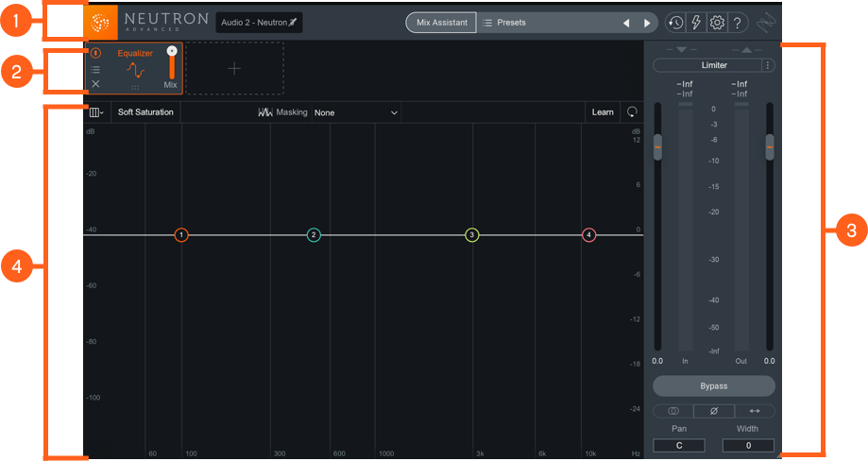Screen dimensions: 868x461
Task: Click the output gain up-triangle marker
Action: click(747, 50)
